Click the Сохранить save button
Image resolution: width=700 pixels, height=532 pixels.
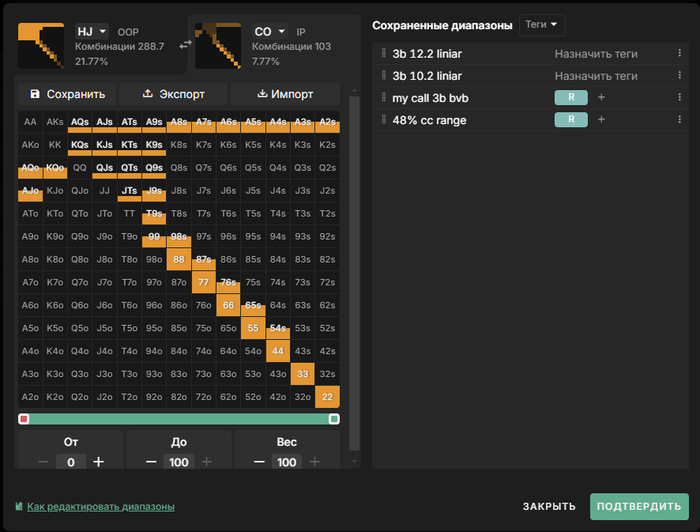(x=67, y=94)
